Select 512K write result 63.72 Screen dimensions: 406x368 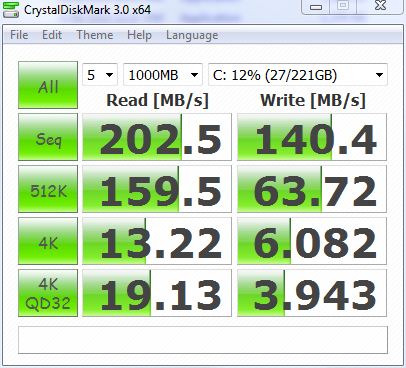312,189
